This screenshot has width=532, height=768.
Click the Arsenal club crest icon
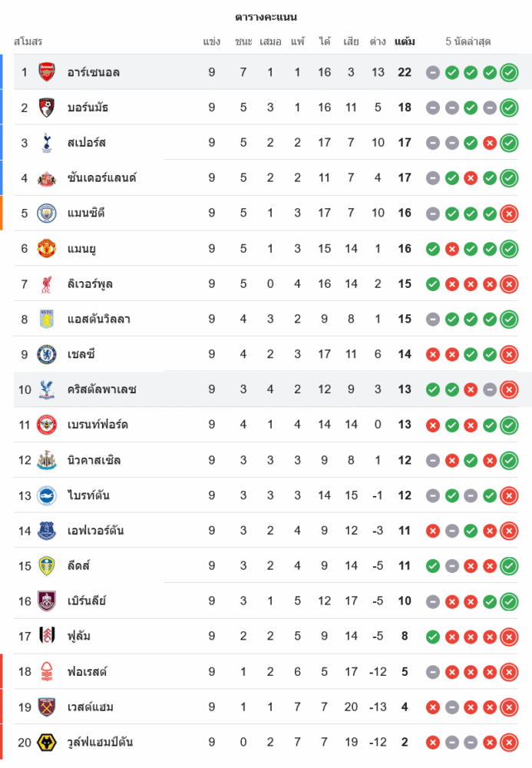[47, 72]
